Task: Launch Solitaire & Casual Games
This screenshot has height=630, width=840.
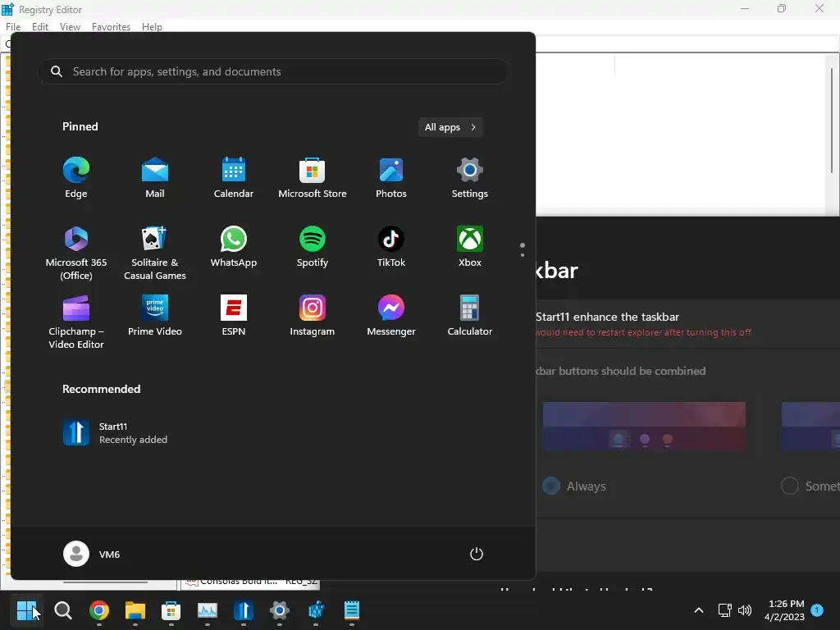Action: click(x=155, y=253)
